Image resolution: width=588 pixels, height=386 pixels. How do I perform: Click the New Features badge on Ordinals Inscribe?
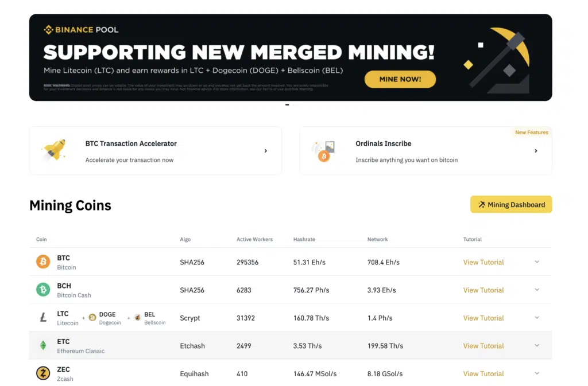(531, 132)
